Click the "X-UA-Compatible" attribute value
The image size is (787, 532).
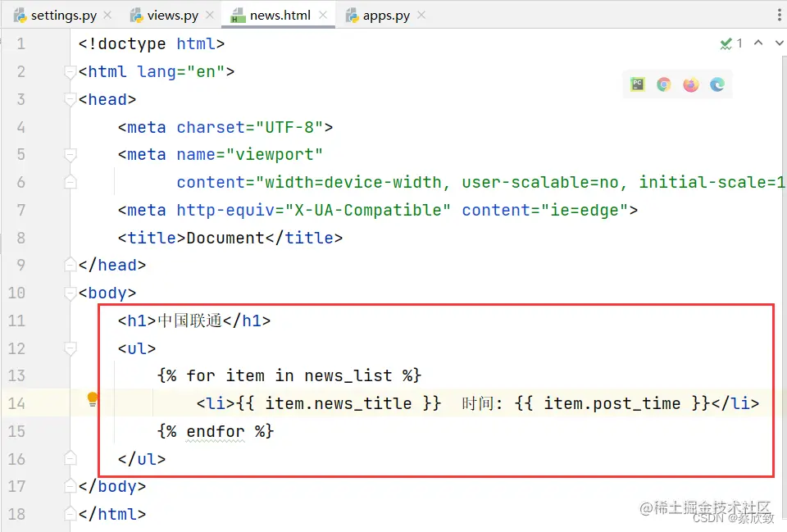click(x=368, y=211)
